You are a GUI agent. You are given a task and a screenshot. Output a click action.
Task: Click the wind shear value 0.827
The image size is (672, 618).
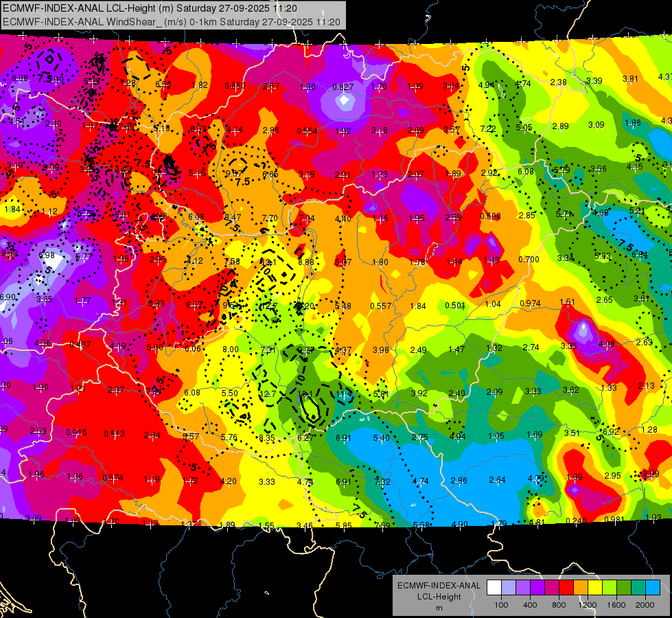click(x=343, y=87)
